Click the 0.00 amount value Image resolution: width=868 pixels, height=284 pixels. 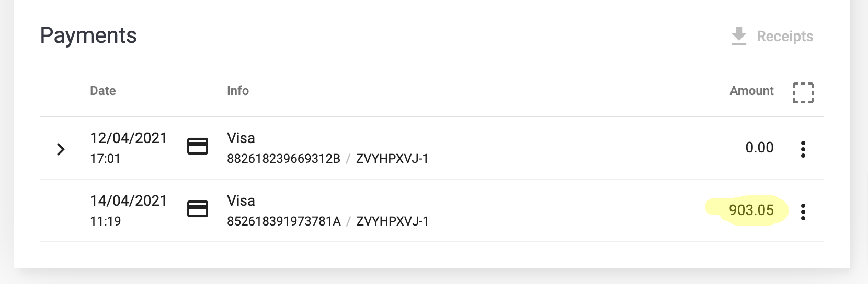[759, 147]
